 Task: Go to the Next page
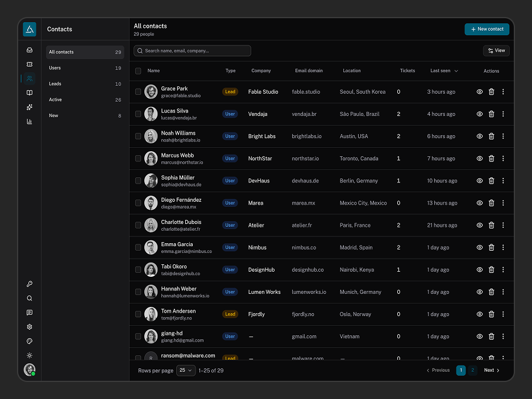click(492, 370)
